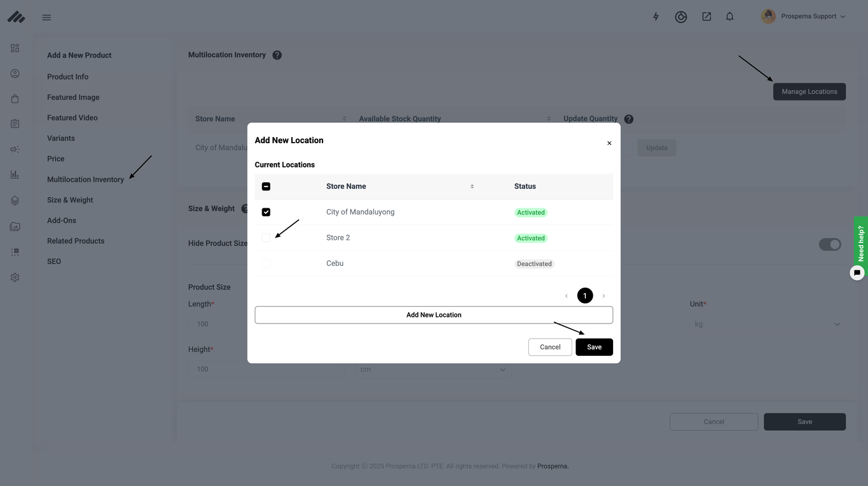Screen dimensions: 868x486
Task: Close the Add New Location dialog
Action: point(609,143)
